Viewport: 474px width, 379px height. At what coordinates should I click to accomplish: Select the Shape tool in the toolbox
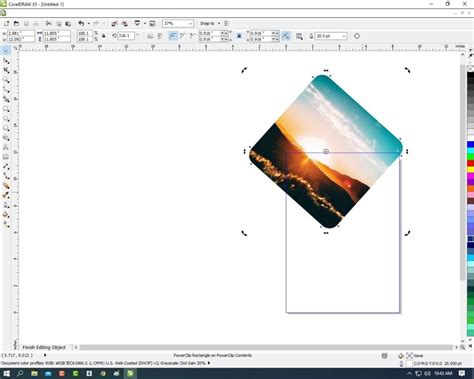[6, 60]
